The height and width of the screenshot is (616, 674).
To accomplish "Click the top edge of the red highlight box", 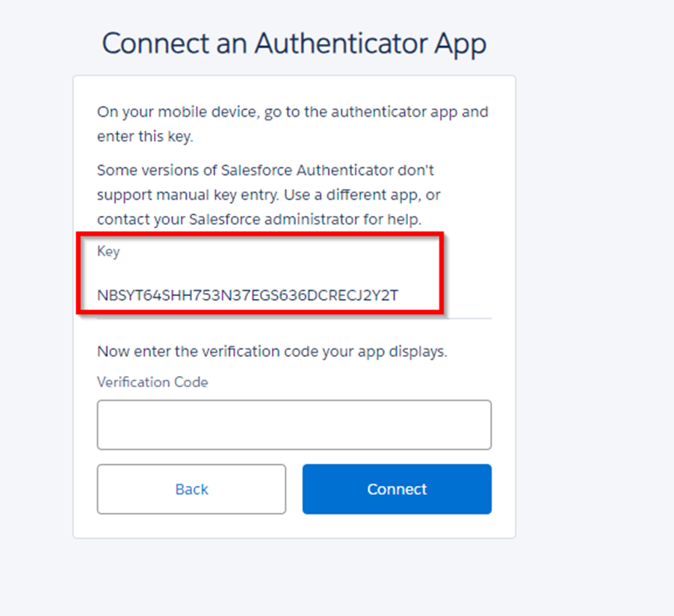I will click(262, 235).
